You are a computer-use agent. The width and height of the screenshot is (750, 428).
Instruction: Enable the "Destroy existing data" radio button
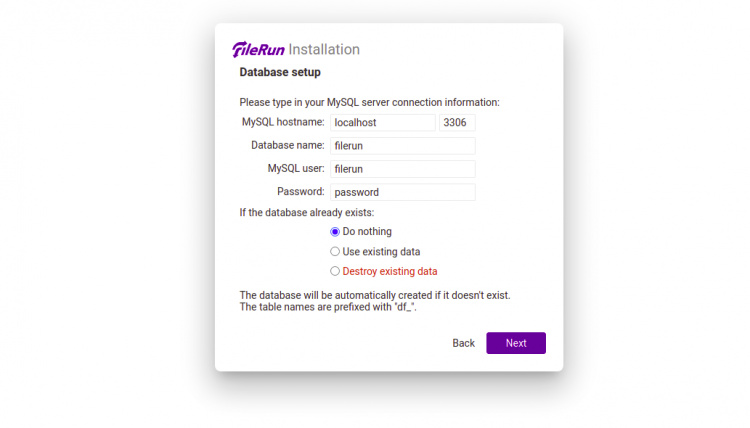(x=335, y=271)
